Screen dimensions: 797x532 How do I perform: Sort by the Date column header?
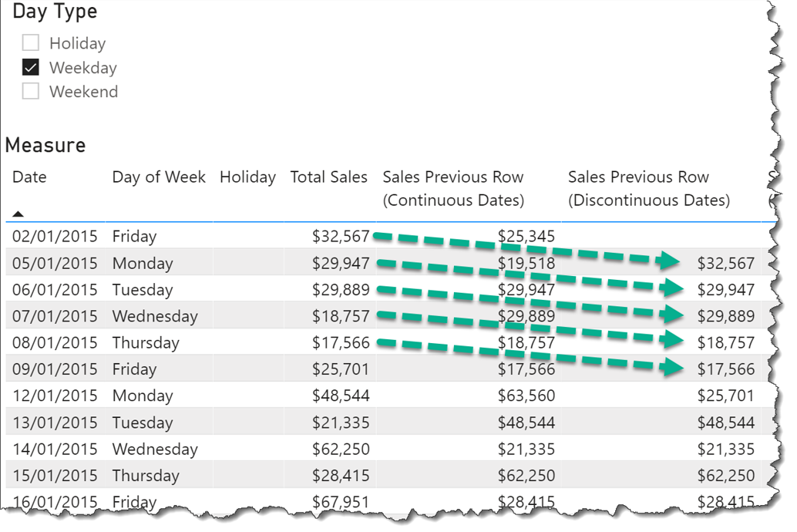coord(29,177)
